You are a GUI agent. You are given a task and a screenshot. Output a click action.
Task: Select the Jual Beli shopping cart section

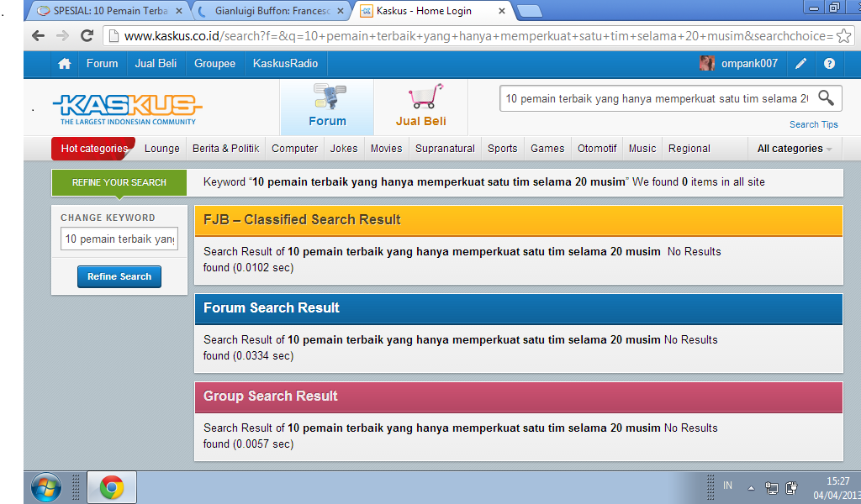pyautogui.click(x=421, y=107)
